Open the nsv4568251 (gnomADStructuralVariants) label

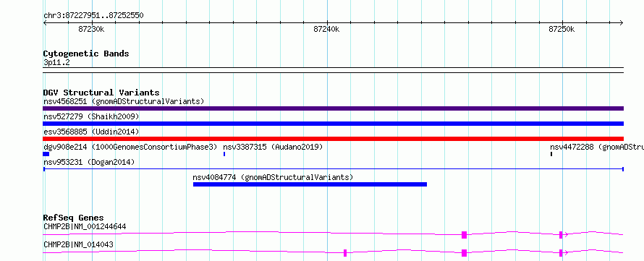(x=124, y=101)
